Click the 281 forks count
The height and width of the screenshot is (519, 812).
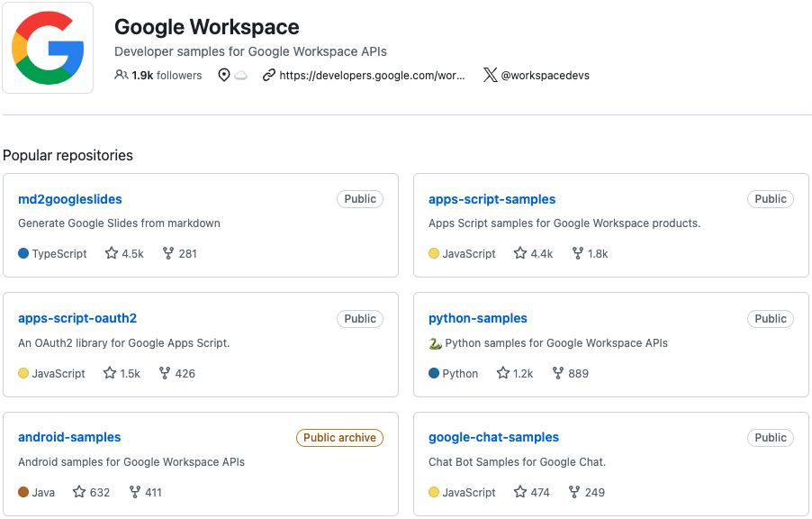pyautogui.click(x=187, y=253)
